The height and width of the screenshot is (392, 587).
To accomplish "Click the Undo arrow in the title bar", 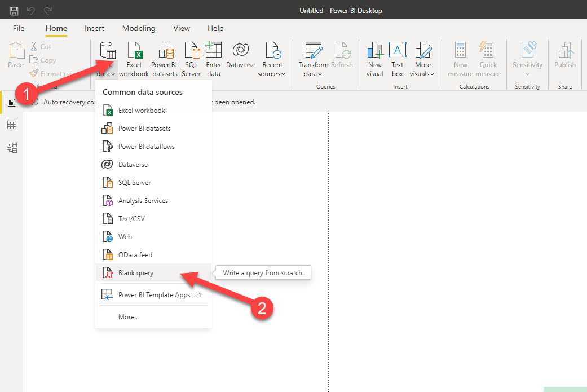I will (31, 11).
